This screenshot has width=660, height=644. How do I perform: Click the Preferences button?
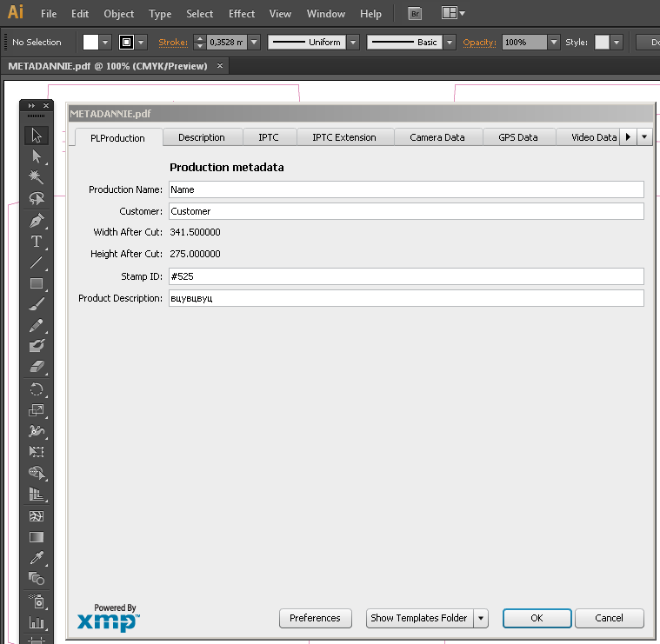(316, 618)
